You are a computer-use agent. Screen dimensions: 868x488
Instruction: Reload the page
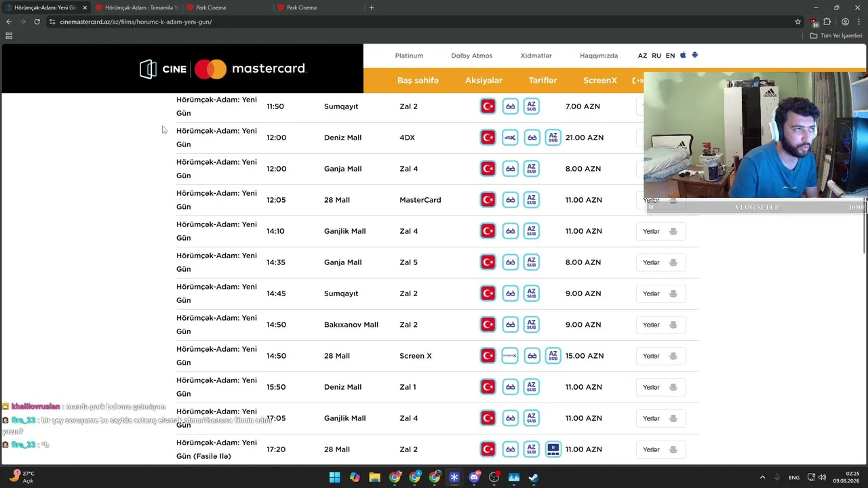pos(37,22)
